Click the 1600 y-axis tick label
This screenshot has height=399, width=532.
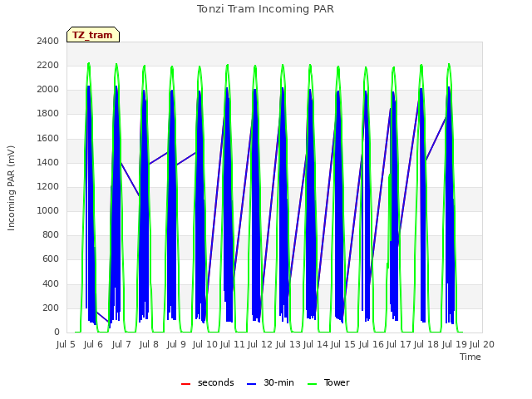pyautogui.click(x=48, y=138)
